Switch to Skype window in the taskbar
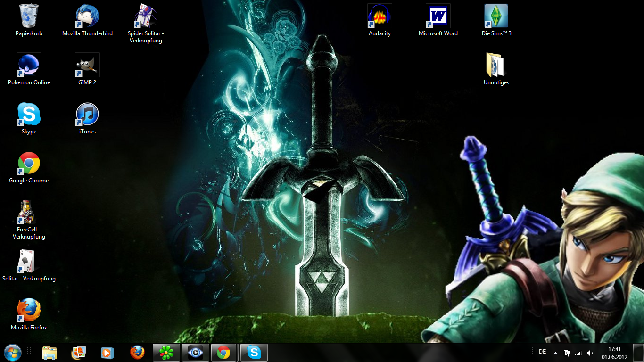The image size is (644, 362). coord(254,353)
